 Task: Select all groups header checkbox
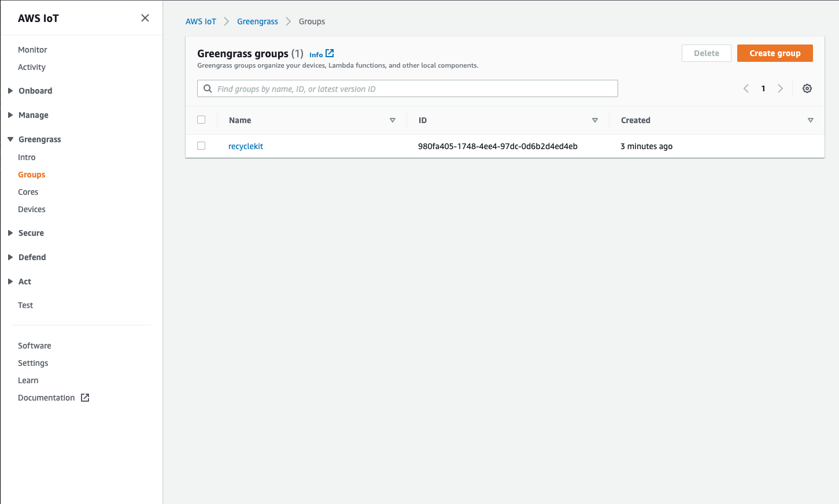[201, 120]
